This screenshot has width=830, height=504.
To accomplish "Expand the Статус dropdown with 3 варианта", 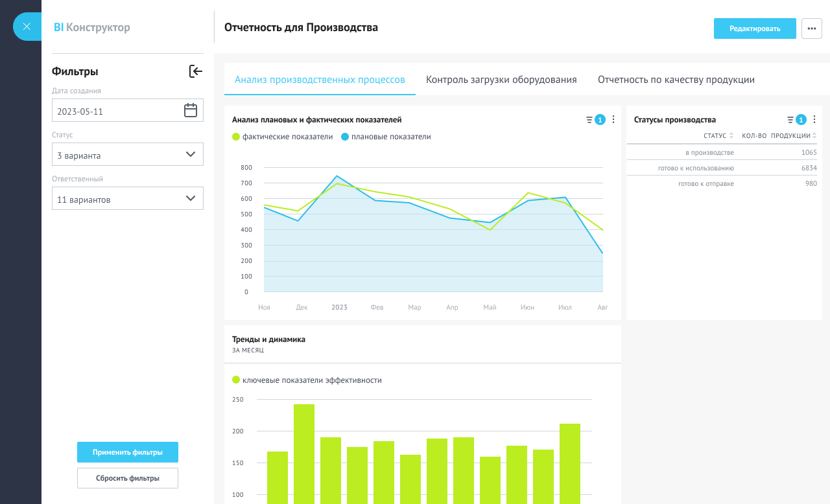I will pos(128,154).
